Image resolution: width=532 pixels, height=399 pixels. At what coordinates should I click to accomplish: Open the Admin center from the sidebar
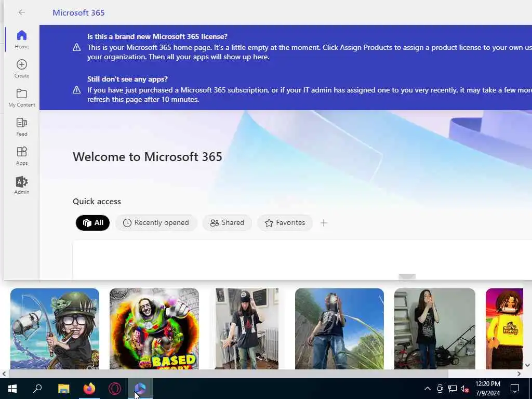(22, 185)
